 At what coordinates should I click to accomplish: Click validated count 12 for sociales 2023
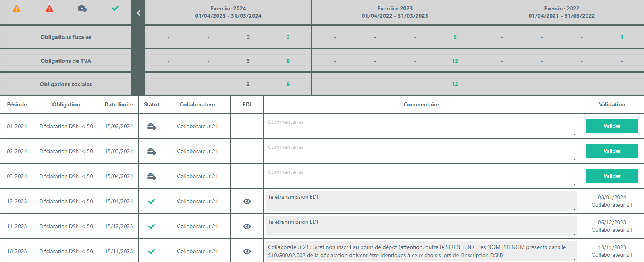[x=455, y=84]
